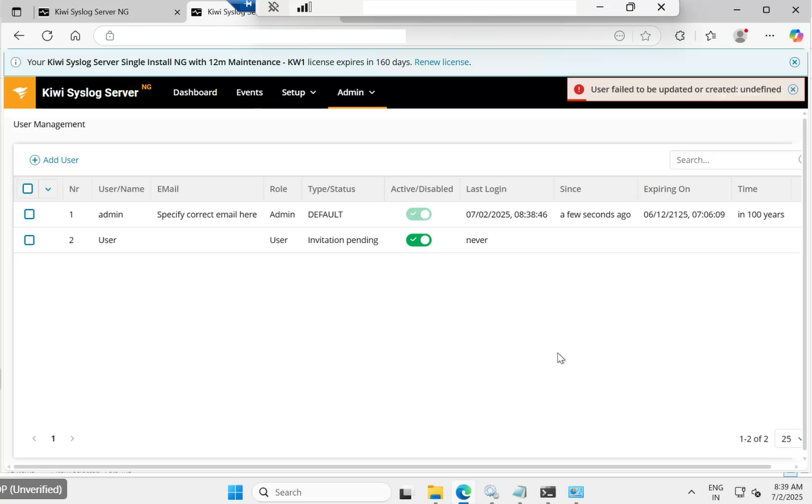This screenshot has width=812, height=504.
Task: Open Windows Terminal from the taskbar
Action: (547, 492)
